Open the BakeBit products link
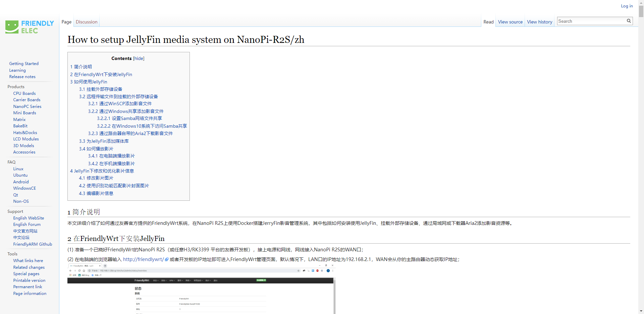 click(x=20, y=126)
